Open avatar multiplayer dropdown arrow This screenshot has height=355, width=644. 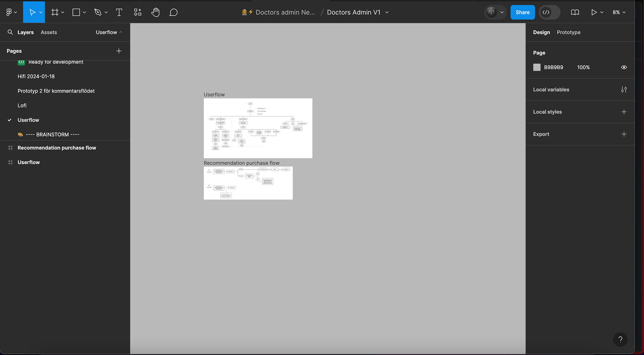tap(502, 12)
